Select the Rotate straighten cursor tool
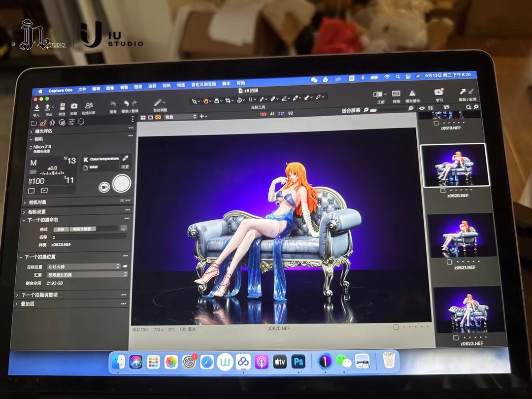This screenshot has width=532, height=399. click(x=239, y=100)
